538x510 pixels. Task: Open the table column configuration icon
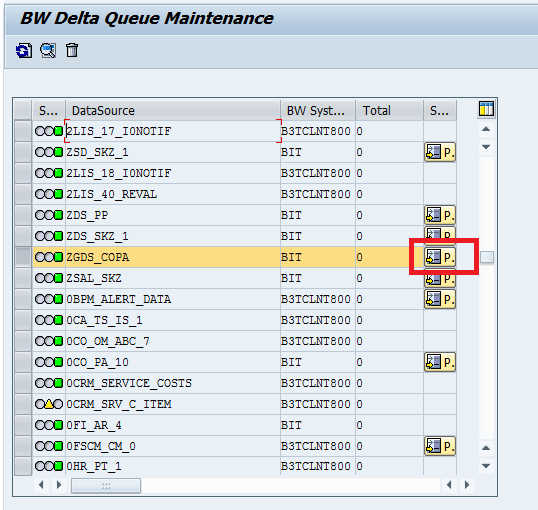pyautogui.click(x=486, y=109)
